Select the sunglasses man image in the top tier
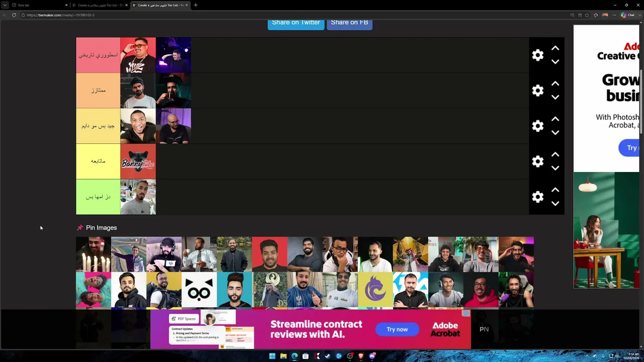Screen dimensions: 644x362 (138, 55)
